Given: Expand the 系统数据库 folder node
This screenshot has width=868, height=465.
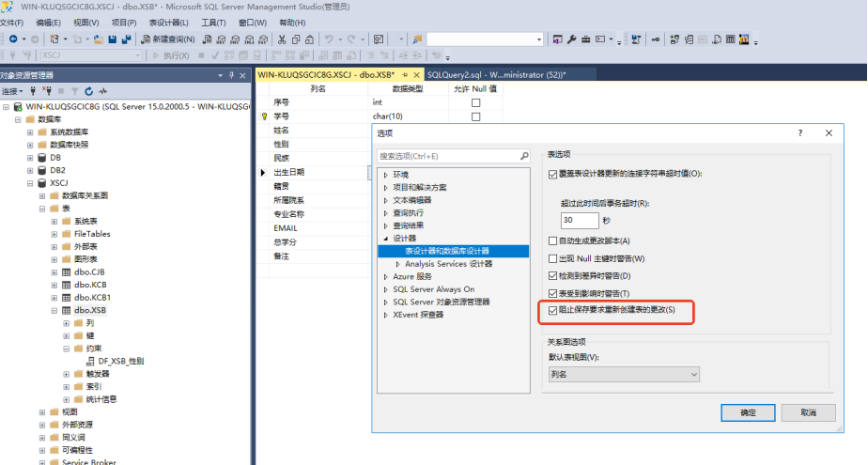Looking at the screenshot, I should (x=30, y=132).
